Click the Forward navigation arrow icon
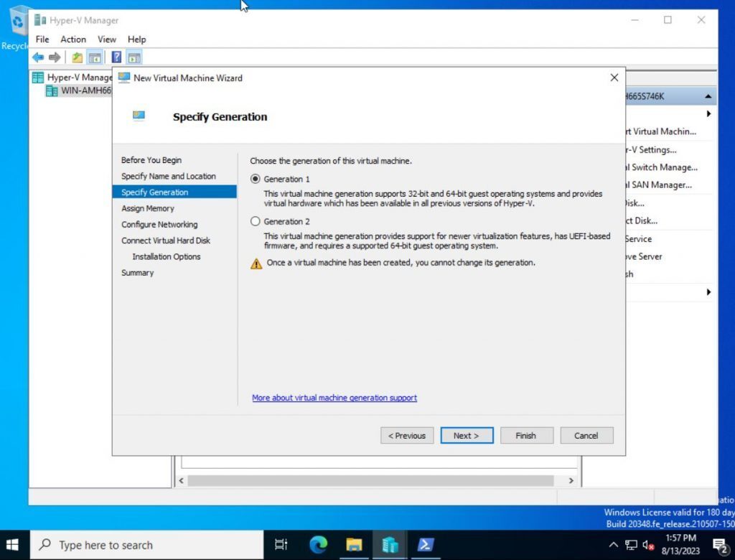This screenshot has height=560, width=735. (x=55, y=57)
